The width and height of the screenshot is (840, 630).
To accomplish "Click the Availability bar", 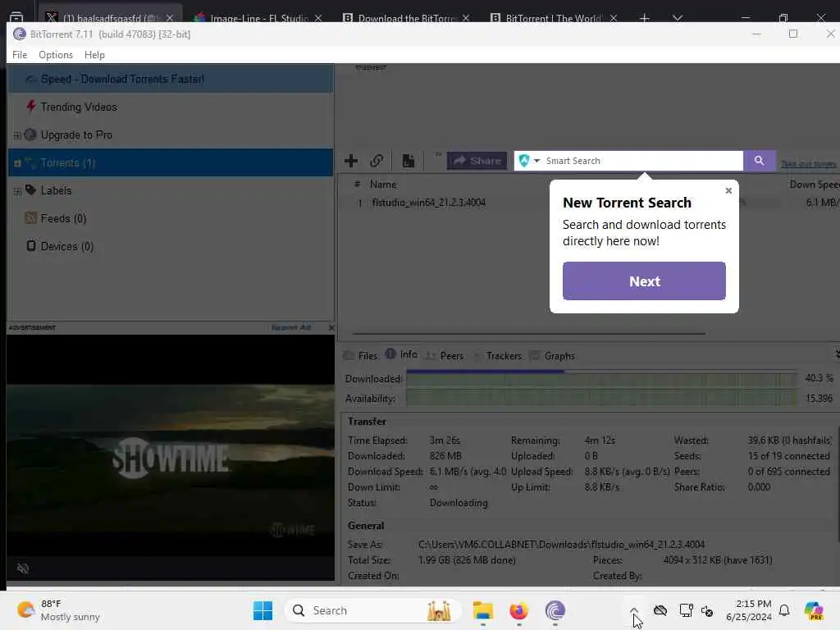I will tap(601, 399).
